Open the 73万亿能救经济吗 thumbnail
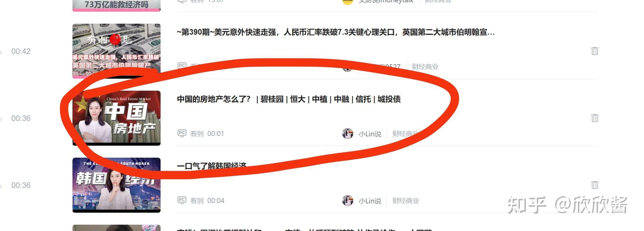The image size is (644, 231). click(x=117, y=6)
